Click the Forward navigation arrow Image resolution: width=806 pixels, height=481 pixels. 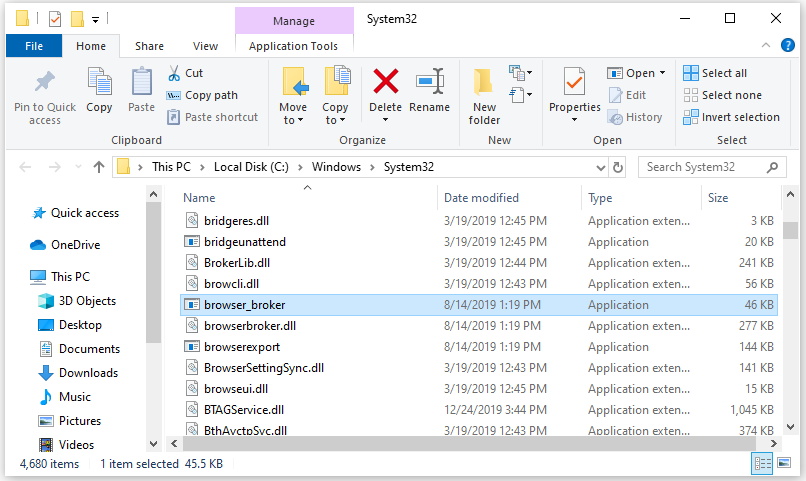coord(54,167)
